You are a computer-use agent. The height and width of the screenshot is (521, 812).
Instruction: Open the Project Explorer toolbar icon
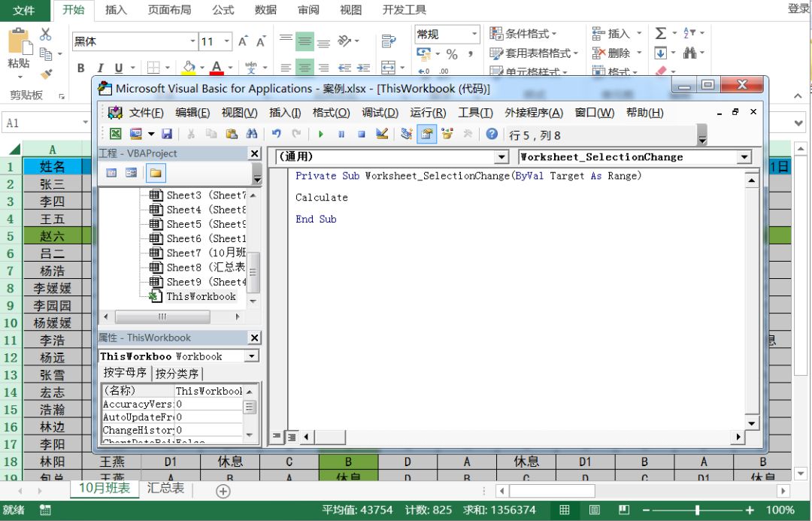click(x=407, y=134)
